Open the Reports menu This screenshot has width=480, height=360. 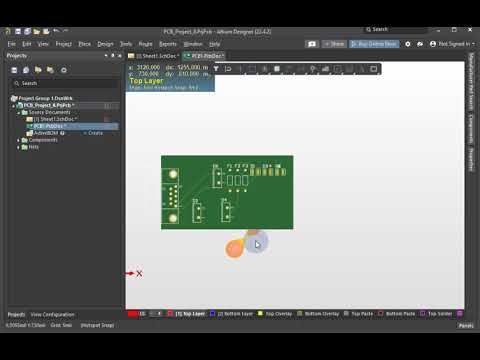point(168,44)
